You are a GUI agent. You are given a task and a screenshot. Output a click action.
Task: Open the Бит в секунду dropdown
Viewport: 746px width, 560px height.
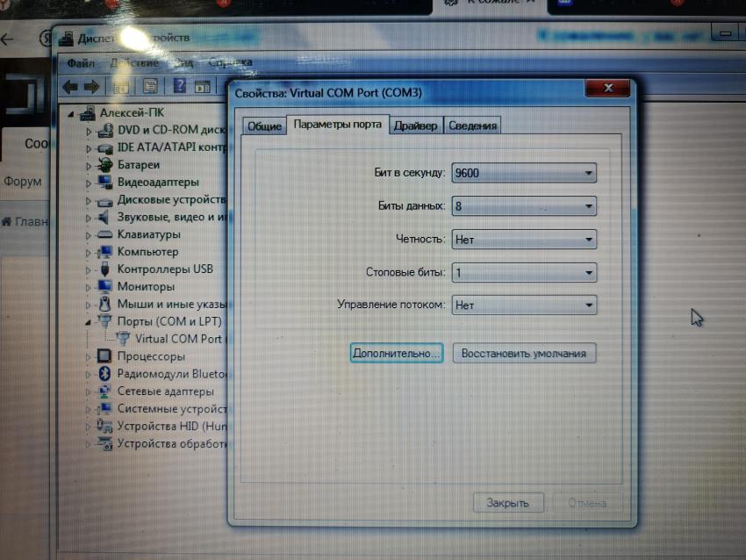tap(524, 173)
